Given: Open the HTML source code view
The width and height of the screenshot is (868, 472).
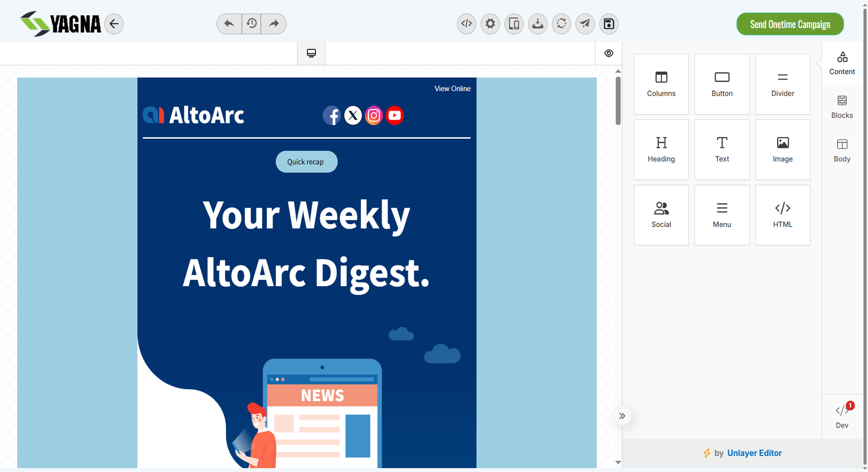Looking at the screenshot, I should (467, 24).
